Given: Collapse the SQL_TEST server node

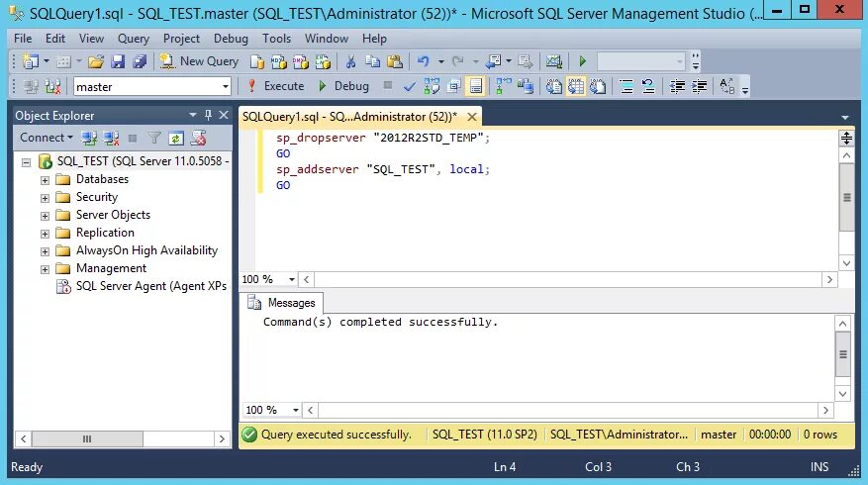Looking at the screenshot, I should 26,162.
